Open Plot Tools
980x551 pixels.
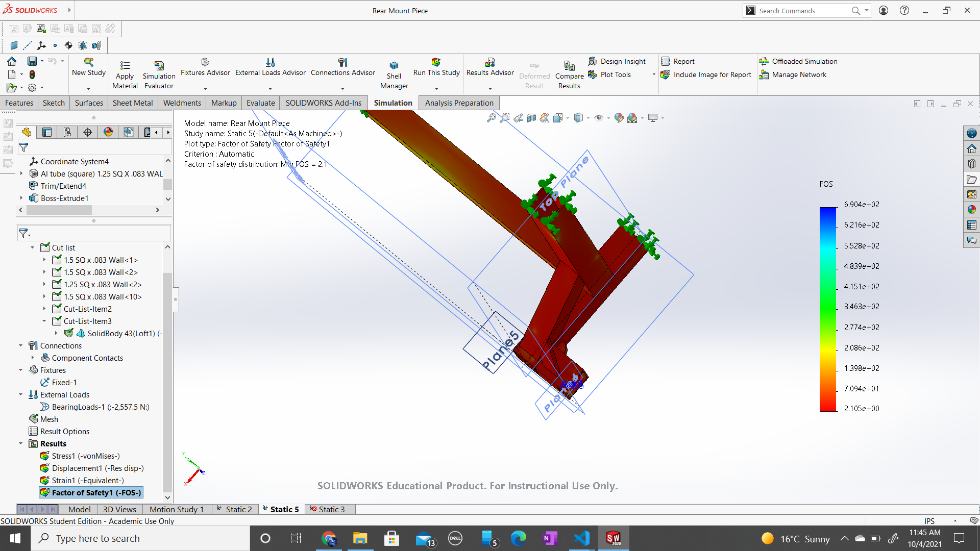coord(610,74)
